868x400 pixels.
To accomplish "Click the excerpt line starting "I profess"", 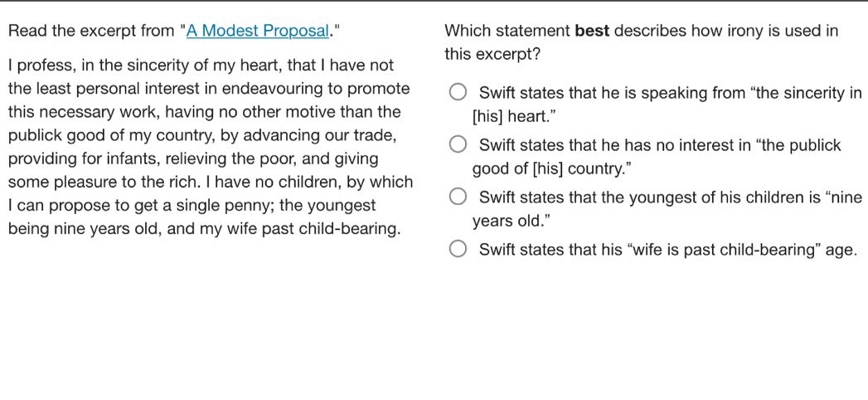I will click(x=201, y=66).
